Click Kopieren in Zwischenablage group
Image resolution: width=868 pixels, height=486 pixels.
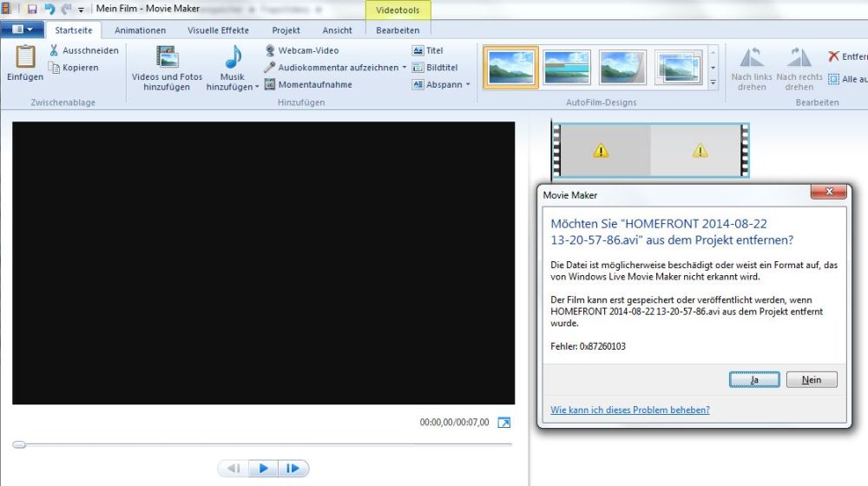click(x=74, y=68)
